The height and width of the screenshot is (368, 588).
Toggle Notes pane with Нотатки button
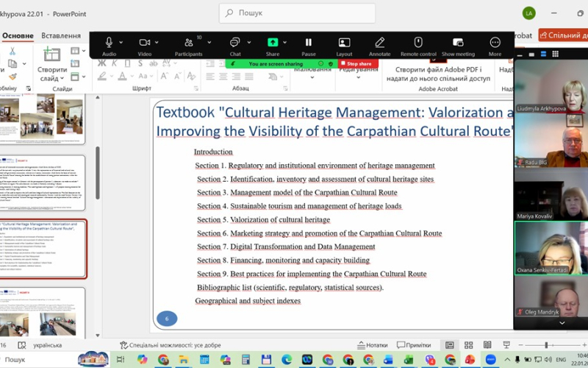(x=371, y=345)
